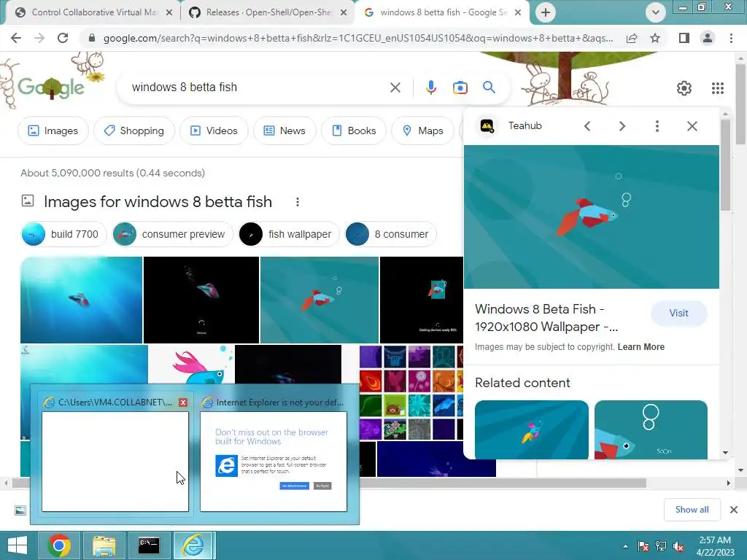This screenshot has width=747, height=560.
Task: Open the Chrome profile avatar
Action: (x=708, y=38)
